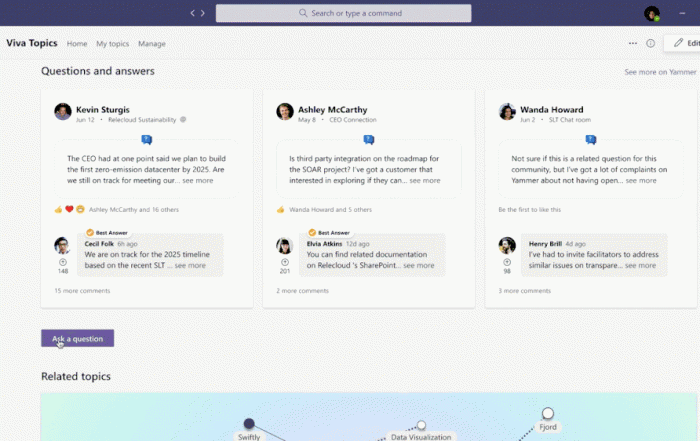The image size is (700, 441).
Task: Open Cecil Folk's avatar
Action: click(x=62, y=245)
